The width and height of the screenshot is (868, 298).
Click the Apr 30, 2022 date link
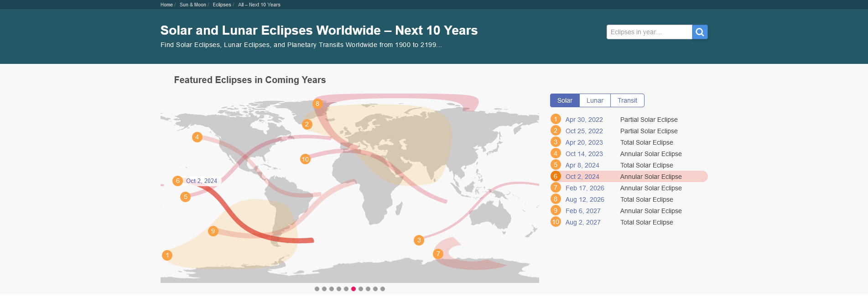(x=584, y=120)
